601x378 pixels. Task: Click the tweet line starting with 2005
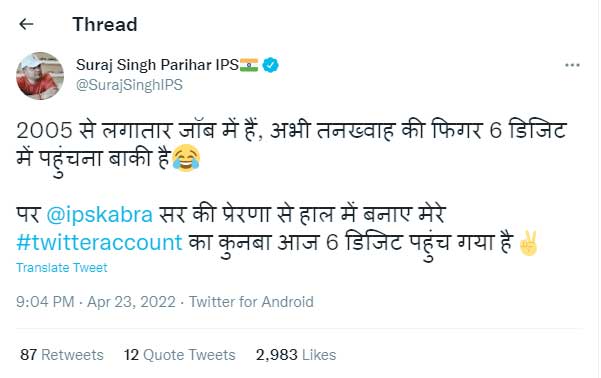pos(291,130)
